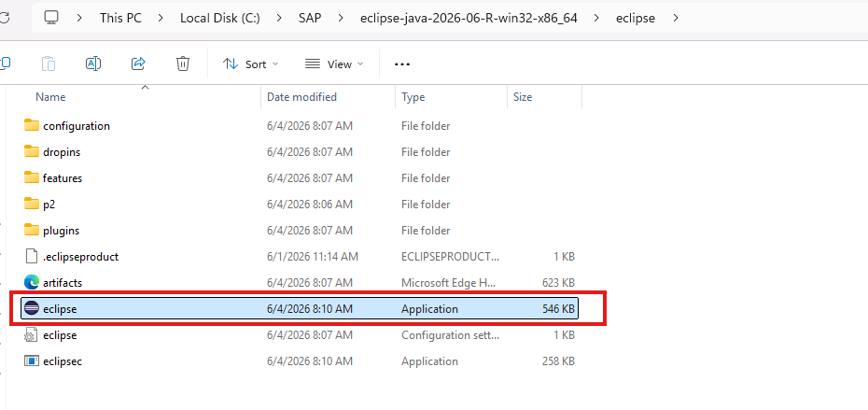Sort by Name column header
The height and width of the screenshot is (410, 868).
(x=50, y=97)
